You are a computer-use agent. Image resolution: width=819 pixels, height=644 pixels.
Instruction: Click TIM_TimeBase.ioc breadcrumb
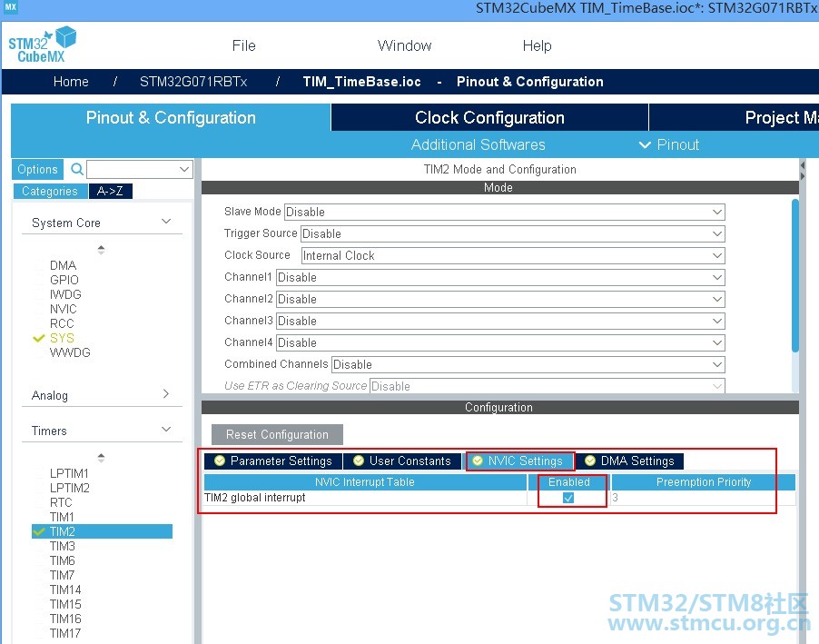point(362,82)
